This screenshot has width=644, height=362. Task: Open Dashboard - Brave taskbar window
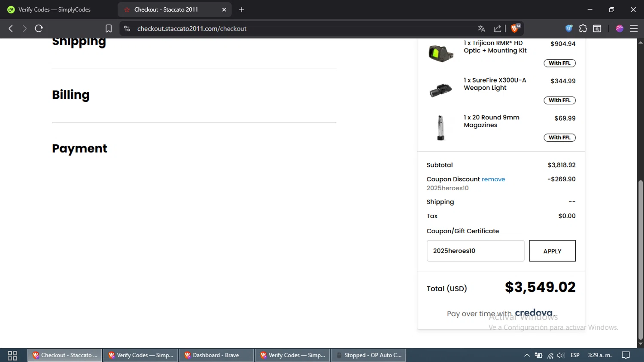(216, 356)
